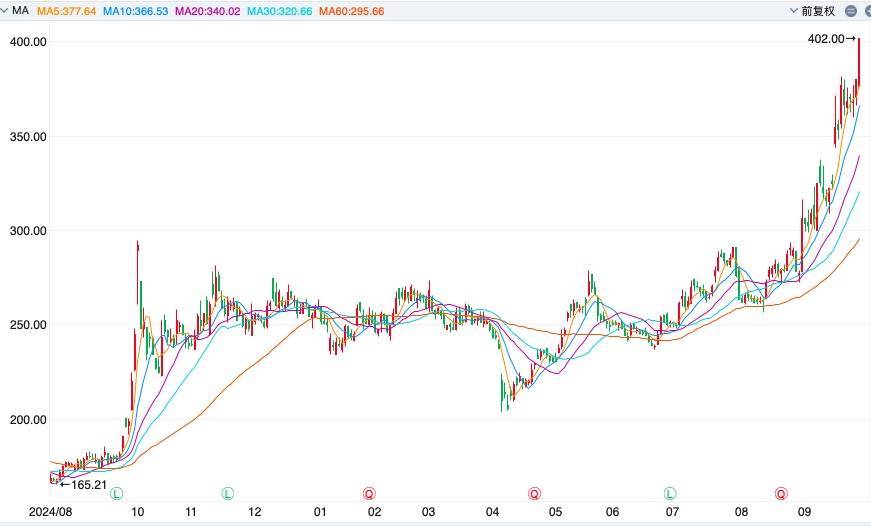Click the minus circle zoom-out icon
Image resolution: width=871 pixels, height=526 pixels.
pyautogui.click(x=850, y=11)
